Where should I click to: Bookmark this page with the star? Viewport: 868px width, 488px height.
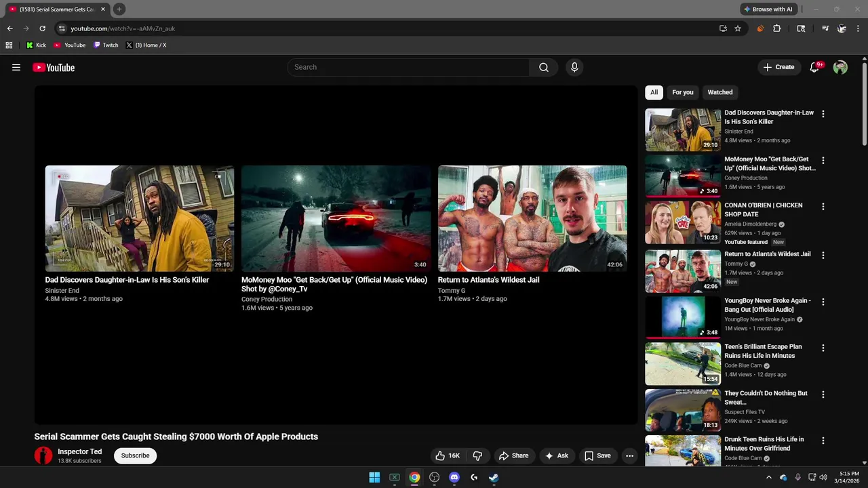(x=738, y=28)
